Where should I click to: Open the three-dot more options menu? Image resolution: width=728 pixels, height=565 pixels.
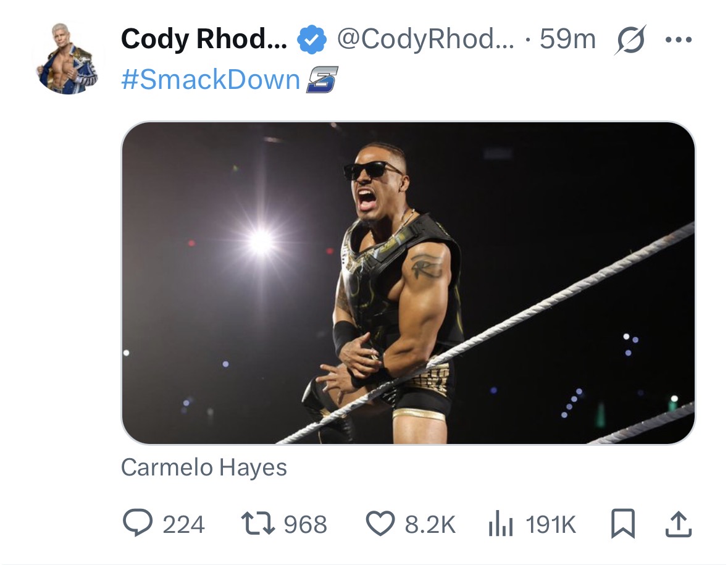(x=678, y=40)
